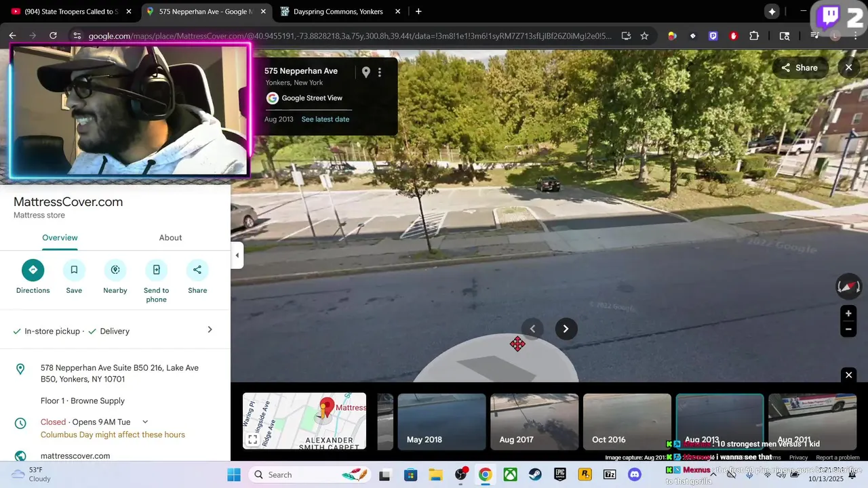Click Send to phone icon
Image resolution: width=868 pixels, height=488 pixels.
tap(156, 270)
